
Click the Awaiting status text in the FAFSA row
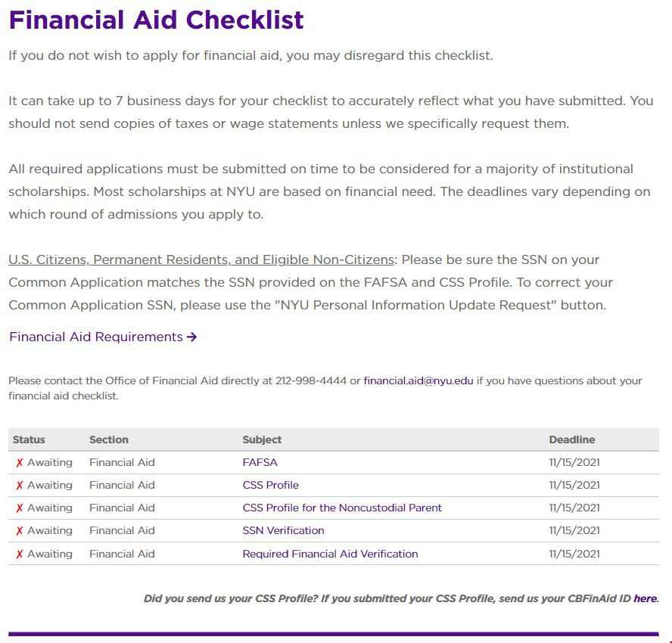click(x=50, y=462)
